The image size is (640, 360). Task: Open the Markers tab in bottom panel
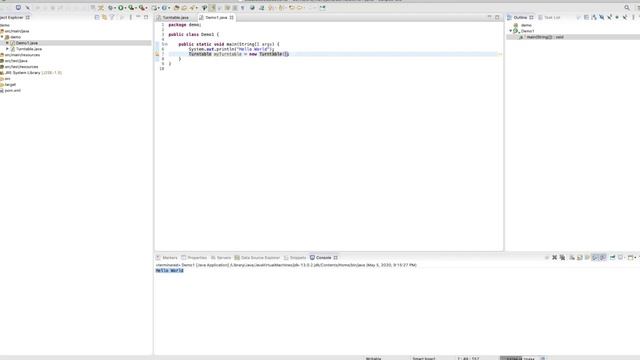click(167, 258)
